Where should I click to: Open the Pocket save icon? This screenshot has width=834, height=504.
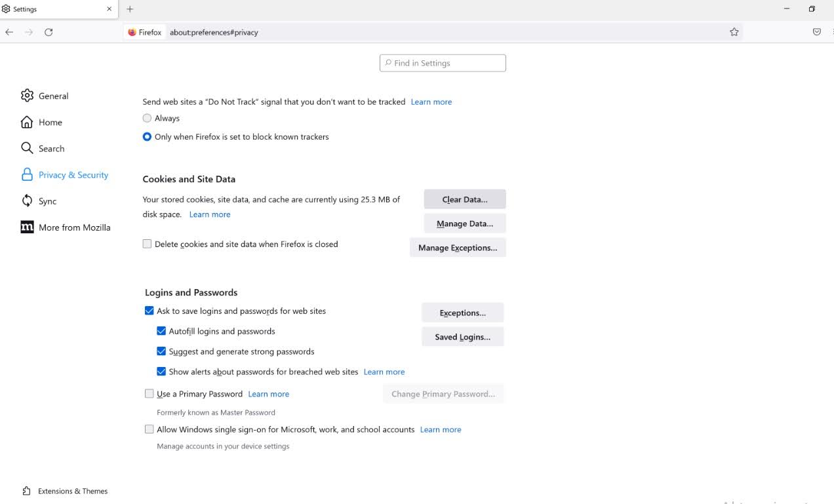coord(817,32)
